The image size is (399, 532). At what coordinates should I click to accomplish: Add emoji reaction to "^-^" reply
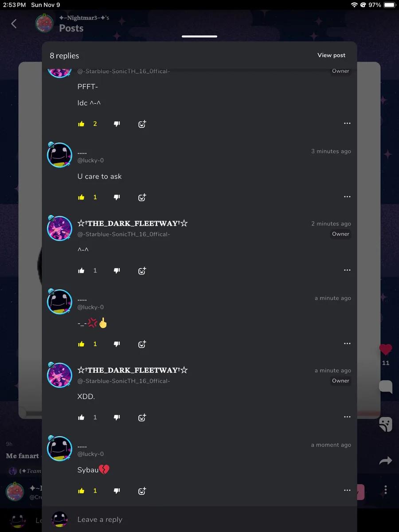pyautogui.click(x=142, y=270)
